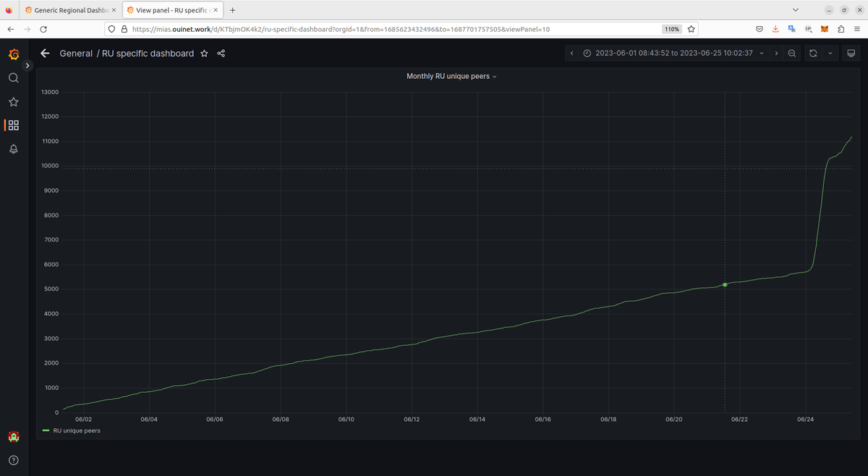The height and width of the screenshot is (476, 868).
Task: Close the View panel - RU specific tab
Action: click(215, 10)
